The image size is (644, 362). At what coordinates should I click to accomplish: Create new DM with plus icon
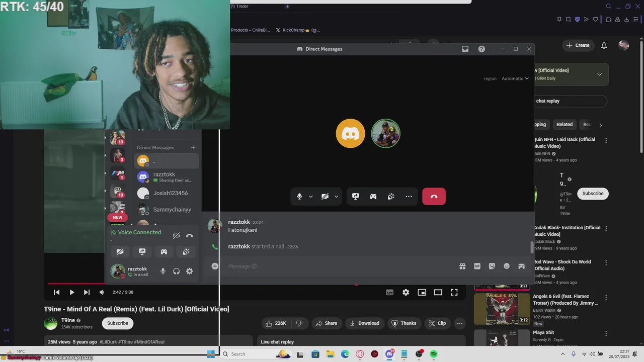point(193,147)
